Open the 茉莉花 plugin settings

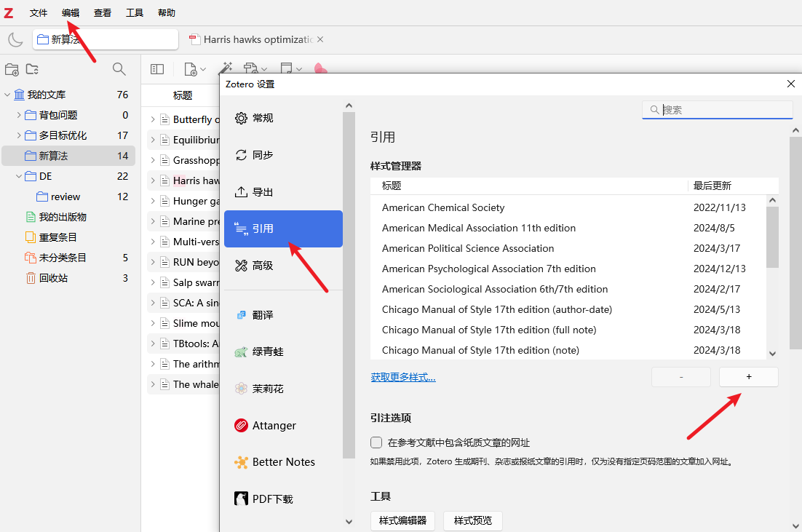coord(283,389)
